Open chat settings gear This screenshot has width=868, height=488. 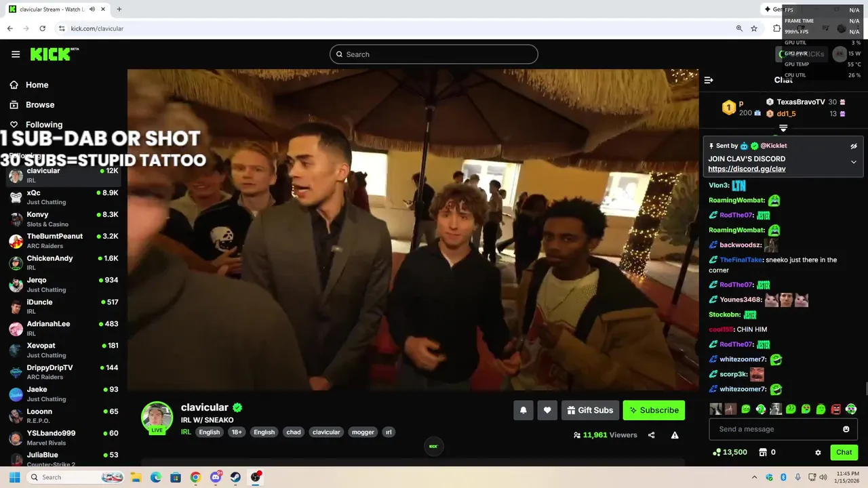(818, 452)
